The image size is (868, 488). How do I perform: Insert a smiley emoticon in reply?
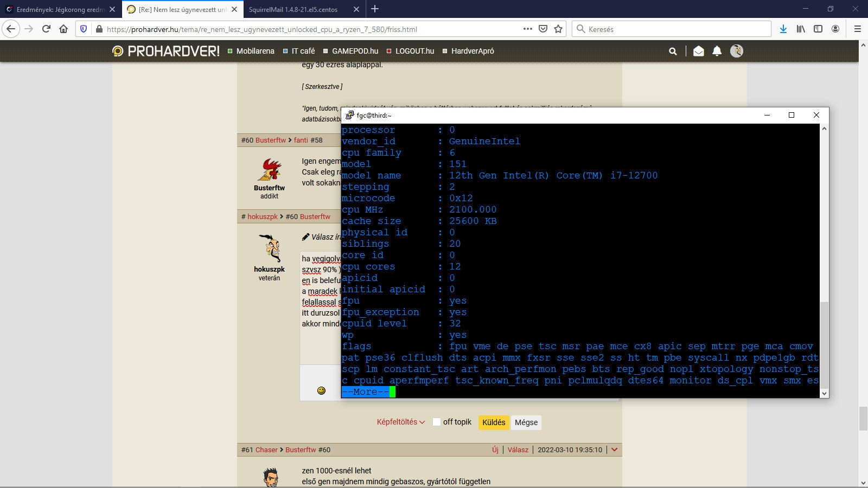click(321, 390)
